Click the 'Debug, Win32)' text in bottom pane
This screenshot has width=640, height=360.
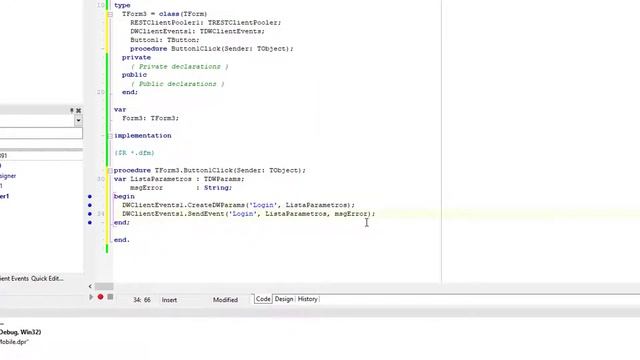tap(20, 332)
